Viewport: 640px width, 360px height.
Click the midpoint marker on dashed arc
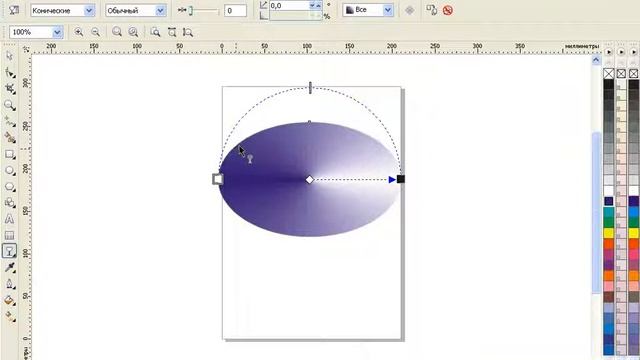(x=310, y=87)
